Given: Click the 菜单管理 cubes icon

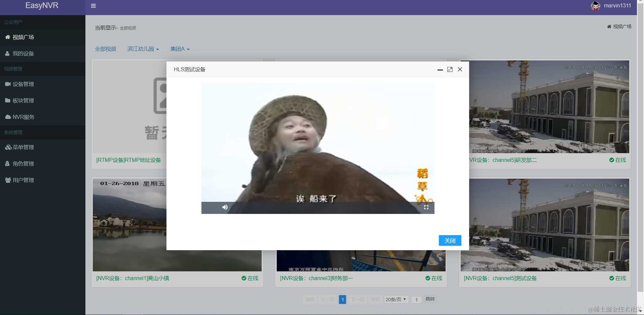Looking at the screenshot, I should (8, 147).
